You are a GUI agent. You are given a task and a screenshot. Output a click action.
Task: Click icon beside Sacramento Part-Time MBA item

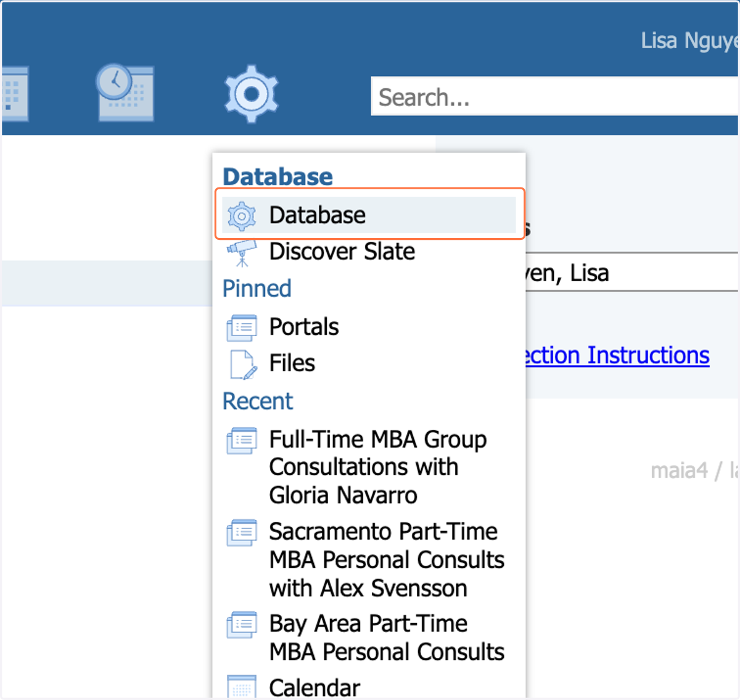(x=242, y=532)
